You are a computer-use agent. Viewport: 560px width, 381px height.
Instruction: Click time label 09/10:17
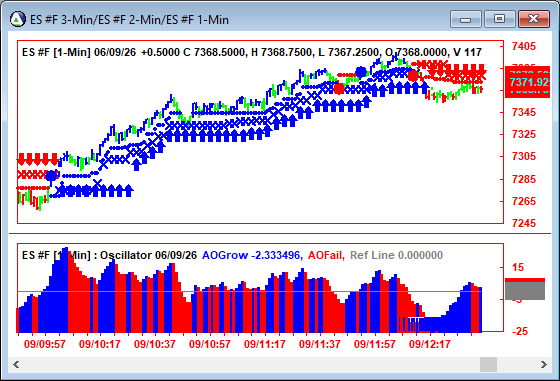click(x=100, y=344)
